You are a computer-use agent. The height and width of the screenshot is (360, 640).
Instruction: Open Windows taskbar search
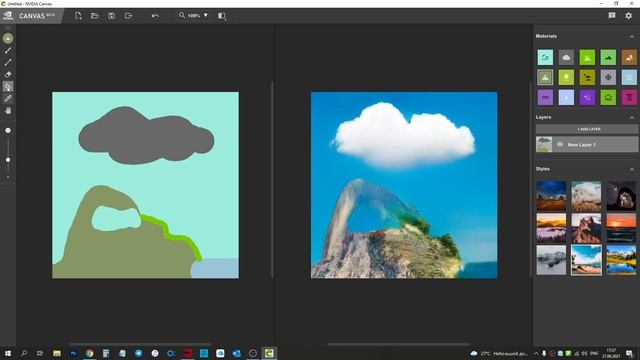[x=24, y=353]
